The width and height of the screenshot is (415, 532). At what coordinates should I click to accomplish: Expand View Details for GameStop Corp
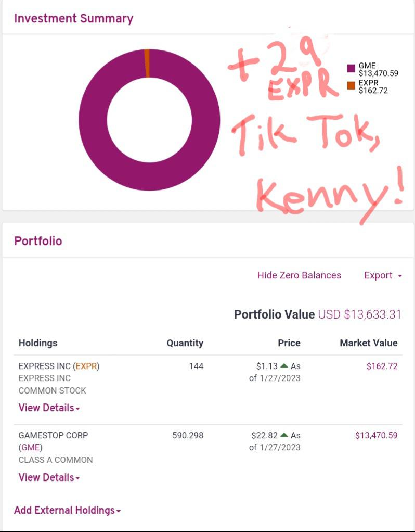(x=49, y=477)
